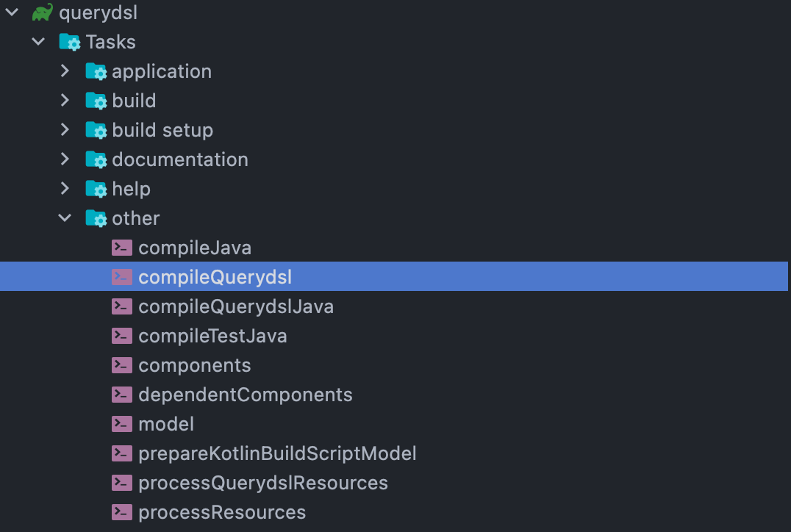Click the Tasks folder gear icon
Screen dimensions: 791x532
[70, 42]
